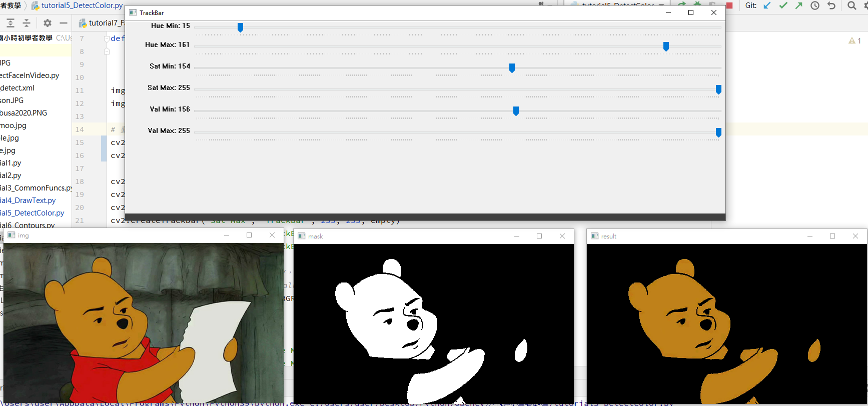
Task: Click the Git commit checkmark icon
Action: pos(783,5)
